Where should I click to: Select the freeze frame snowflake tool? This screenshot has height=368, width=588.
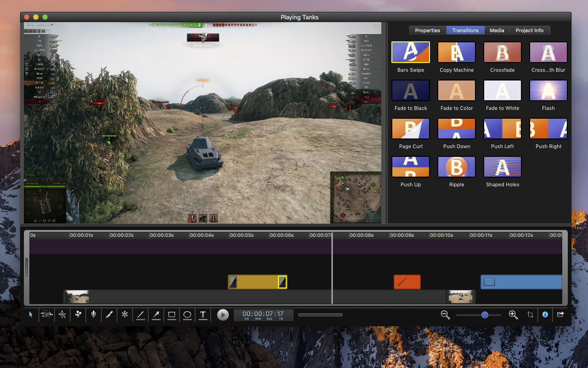(124, 315)
